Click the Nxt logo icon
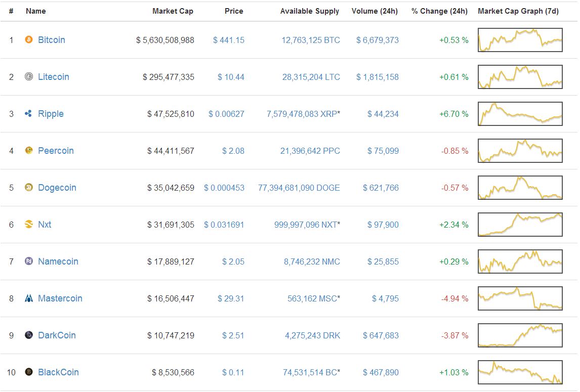Image resolution: width=580 pixels, height=392 pixels. point(29,224)
